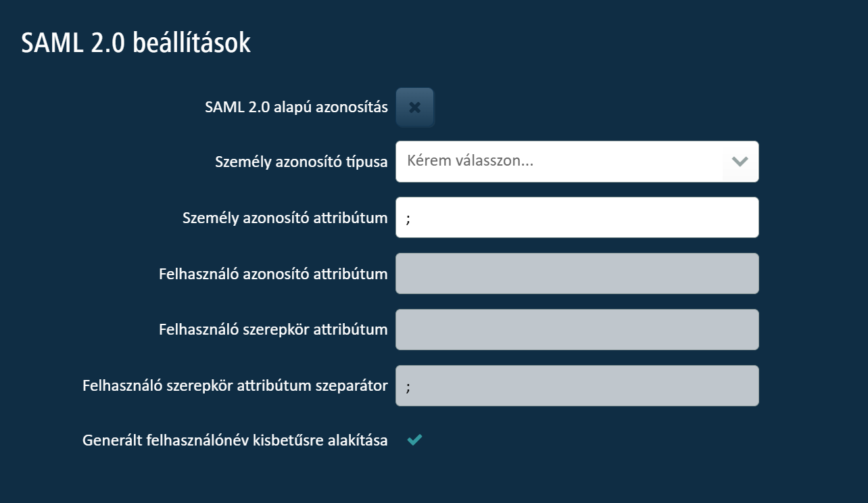
Task: Click the Felhasználó szerepkör attribútum szeparátor field
Action: (577, 386)
